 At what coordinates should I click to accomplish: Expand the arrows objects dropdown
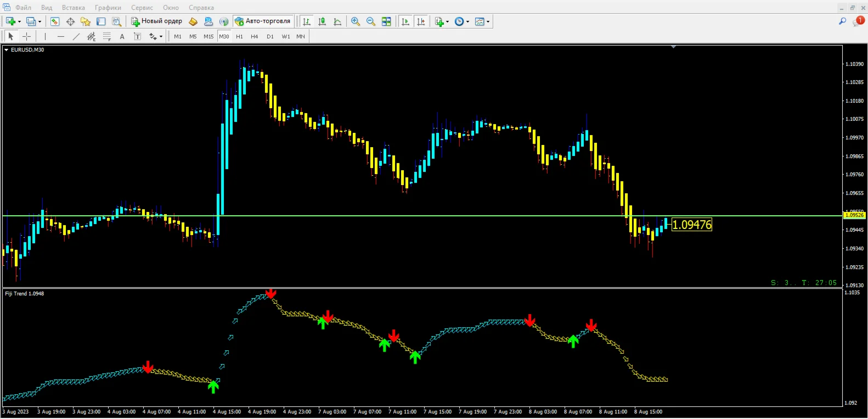161,37
